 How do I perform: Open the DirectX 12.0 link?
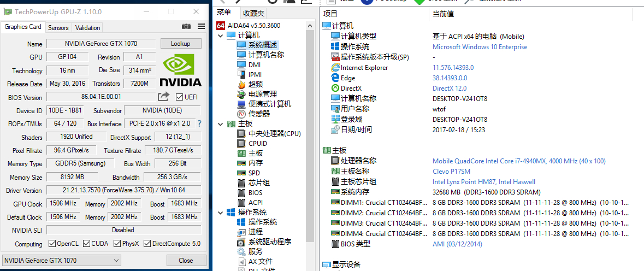click(x=450, y=89)
